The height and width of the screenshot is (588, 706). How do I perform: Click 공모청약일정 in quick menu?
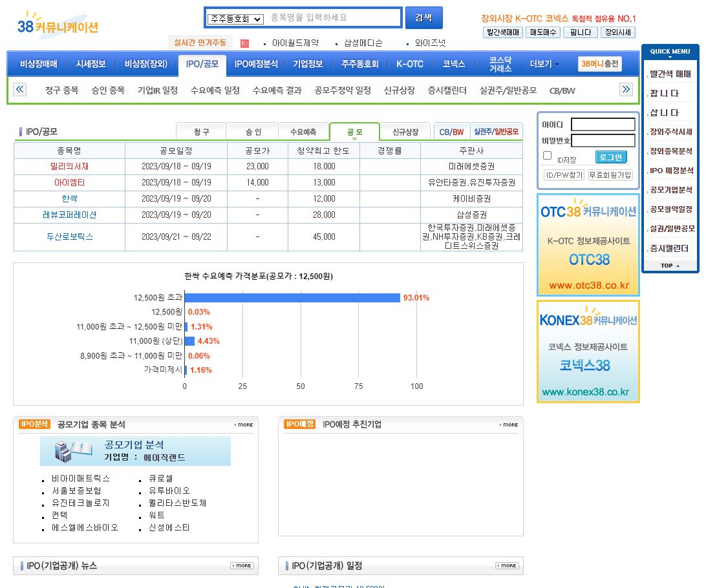tap(671, 209)
